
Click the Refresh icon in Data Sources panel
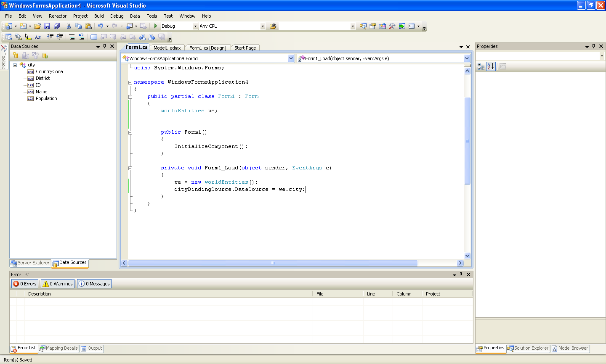(45, 55)
